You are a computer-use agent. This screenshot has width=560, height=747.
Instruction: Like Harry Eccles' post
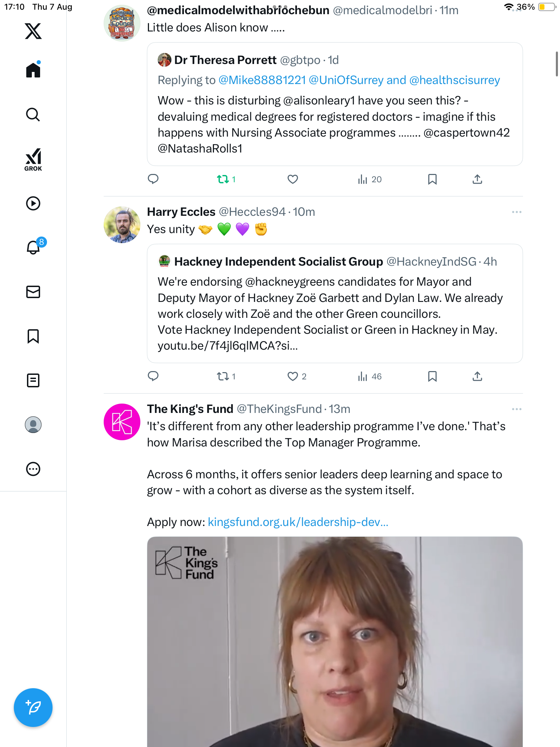(293, 376)
